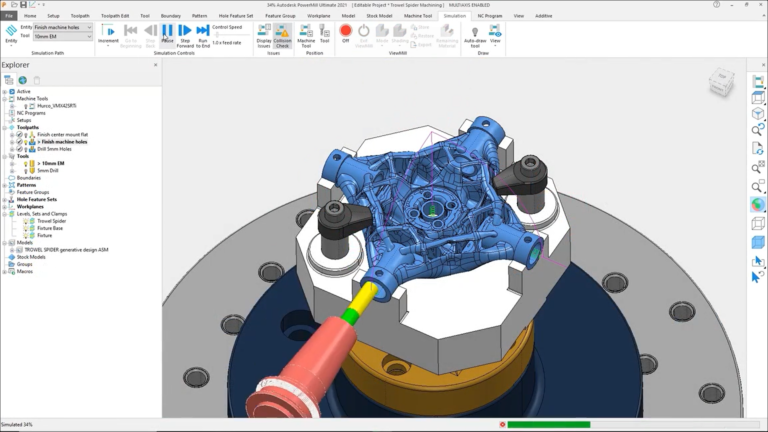Screen dimensions: 768x432
Task: Collapse the Machine Tools node
Action: pyautogui.click(x=5, y=98)
